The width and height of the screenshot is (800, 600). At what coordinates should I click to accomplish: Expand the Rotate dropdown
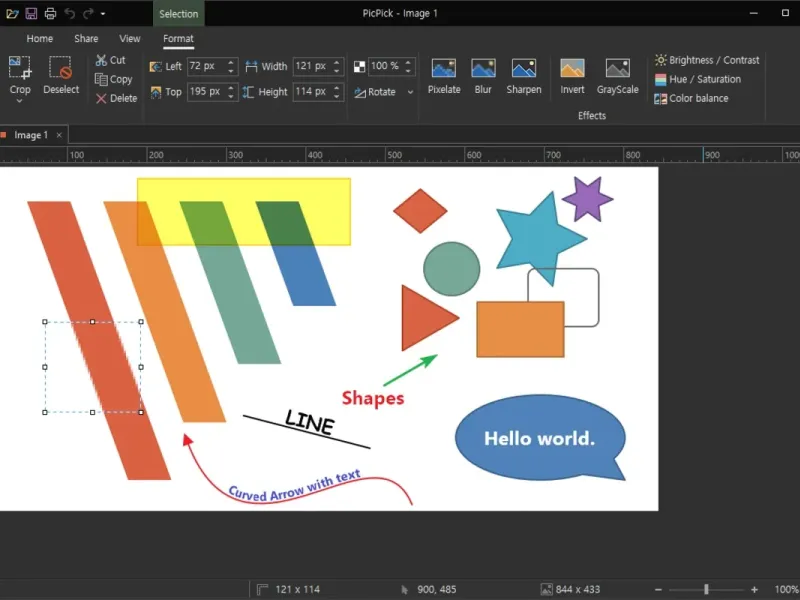click(410, 92)
